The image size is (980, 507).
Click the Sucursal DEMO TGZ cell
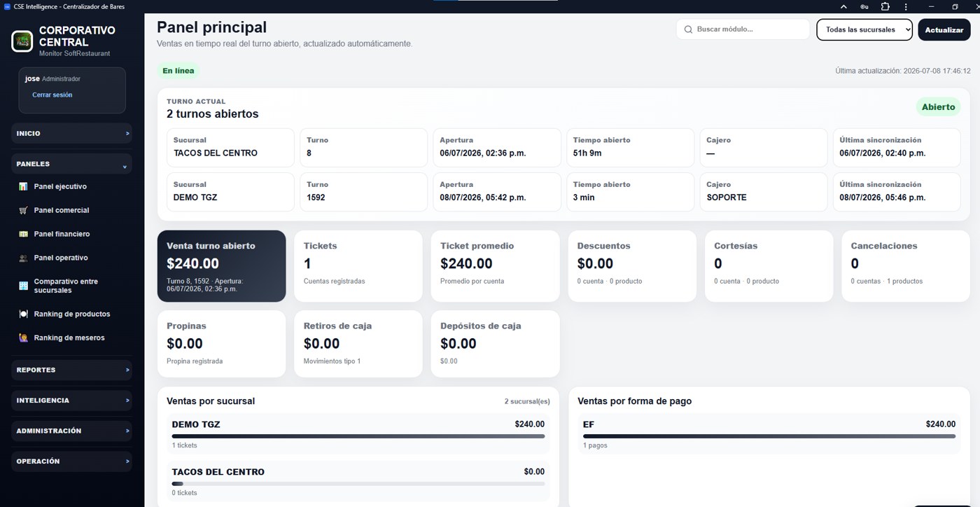pos(230,192)
